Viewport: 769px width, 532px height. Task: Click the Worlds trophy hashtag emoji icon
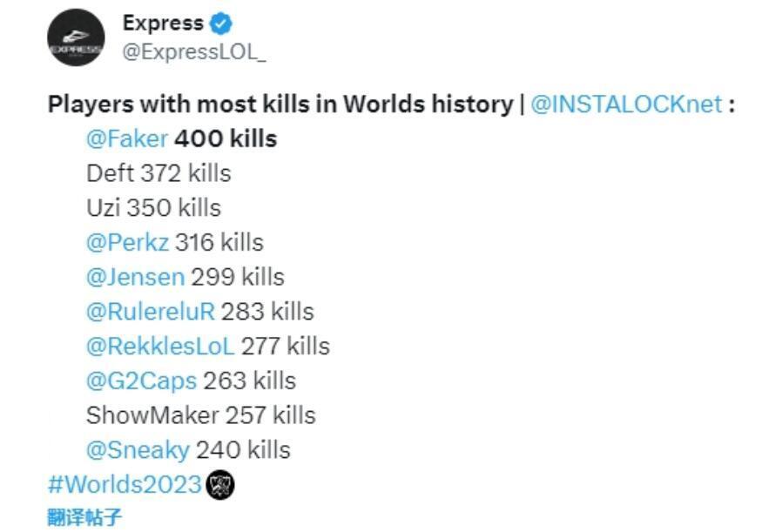pyautogui.click(x=219, y=485)
